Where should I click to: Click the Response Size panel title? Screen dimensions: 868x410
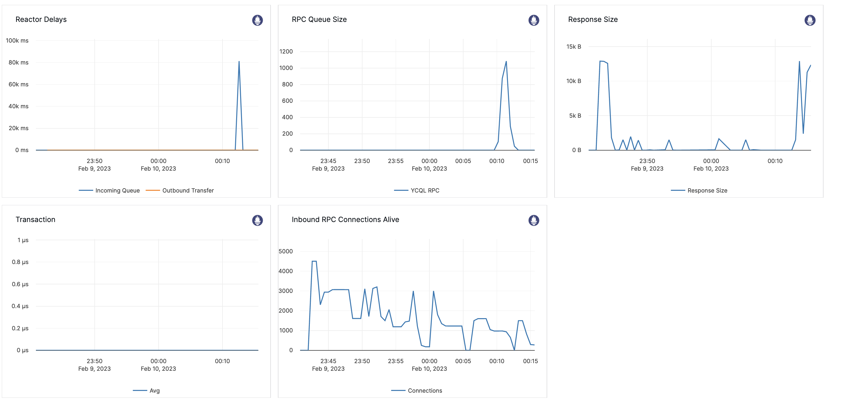(593, 19)
